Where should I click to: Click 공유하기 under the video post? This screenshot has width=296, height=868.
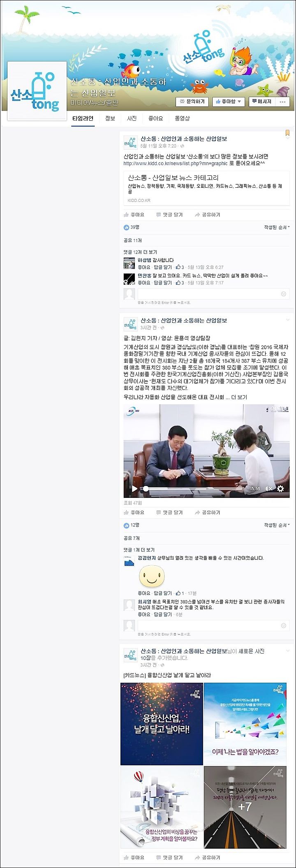pyautogui.click(x=208, y=512)
